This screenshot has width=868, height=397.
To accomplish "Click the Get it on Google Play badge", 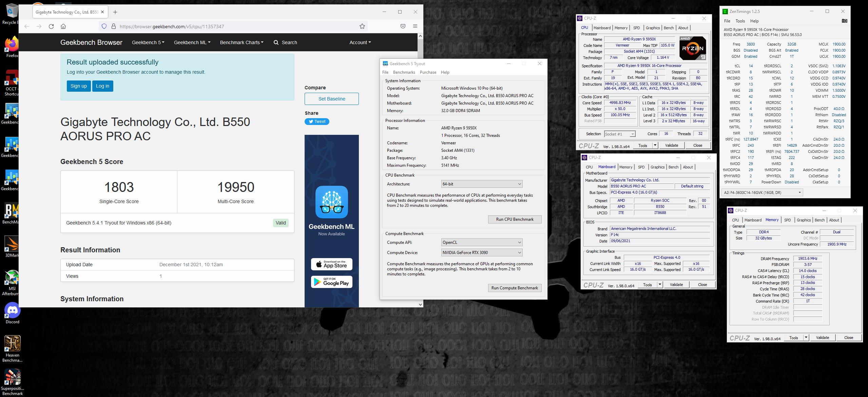I will click(331, 282).
